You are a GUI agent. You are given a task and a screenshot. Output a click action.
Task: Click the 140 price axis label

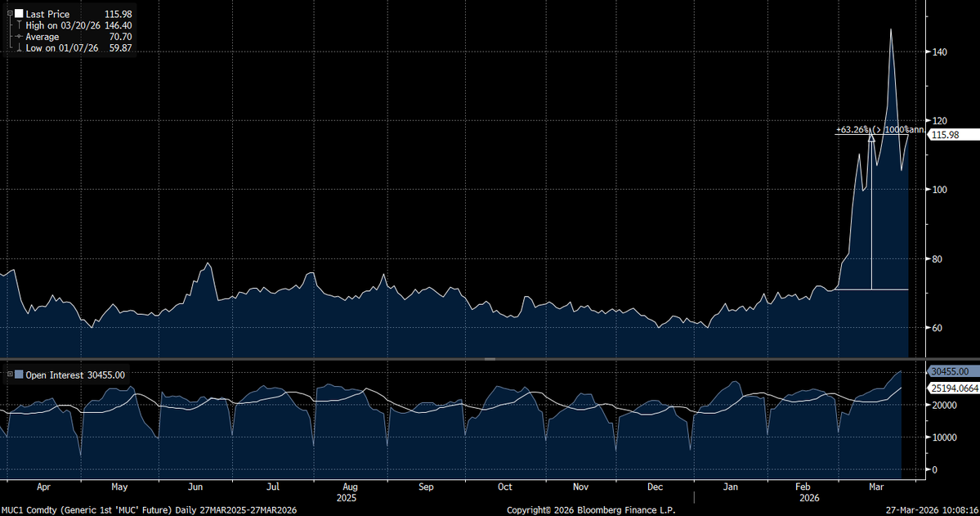939,52
